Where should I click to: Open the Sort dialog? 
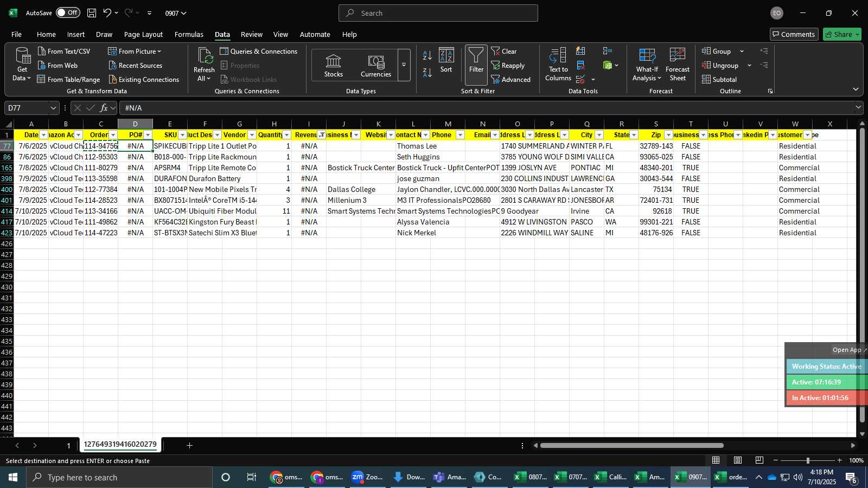(x=446, y=60)
